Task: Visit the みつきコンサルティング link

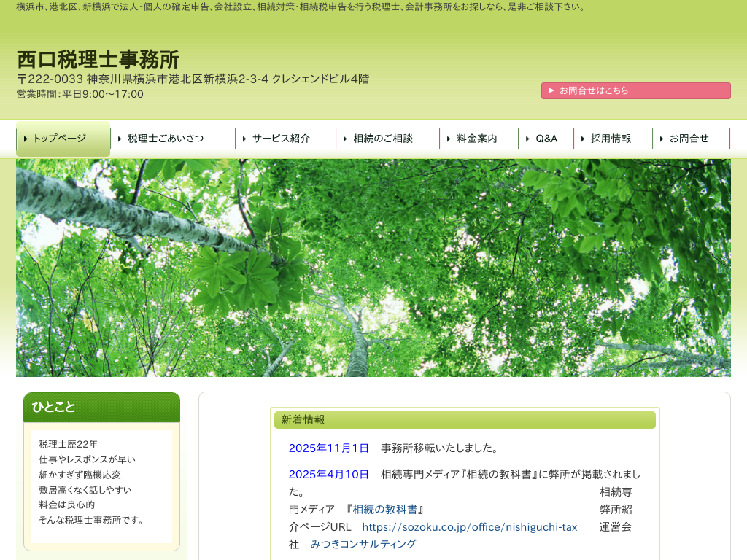Action: 363,544
